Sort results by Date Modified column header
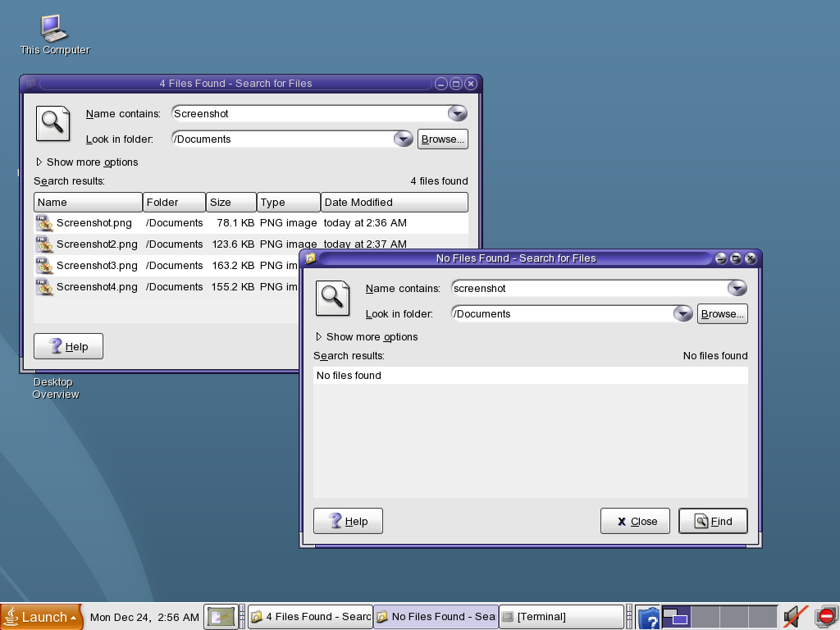The height and width of the screenshot is (630, 840). pos(395,203)
